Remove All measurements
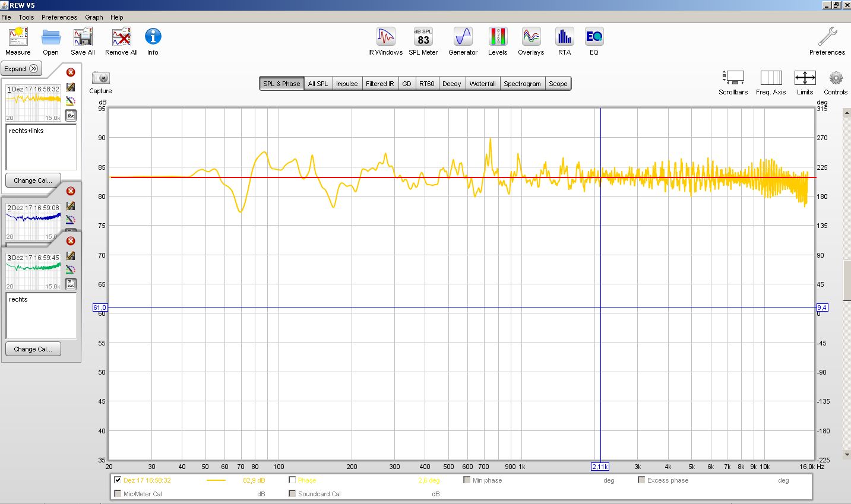The width and height of the screenshot is (851, 504). click(x=121, y=42)
